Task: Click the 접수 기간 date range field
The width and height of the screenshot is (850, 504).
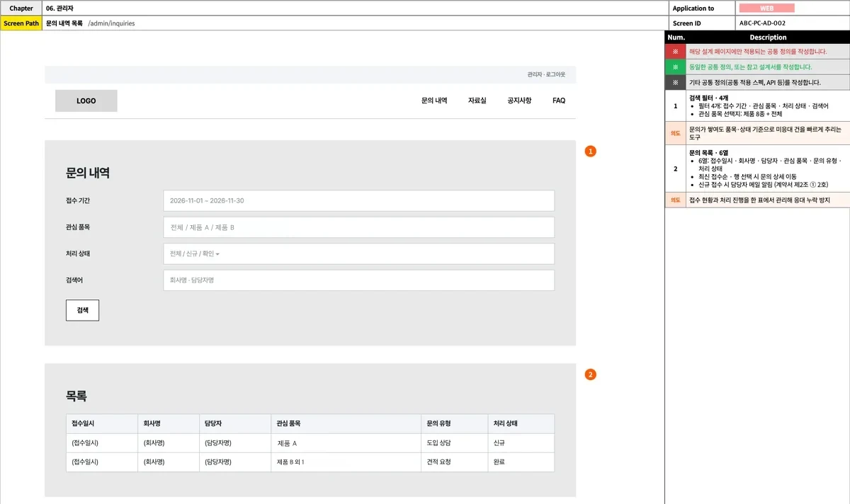Action: pyautogui.click(x=358, y=200)
